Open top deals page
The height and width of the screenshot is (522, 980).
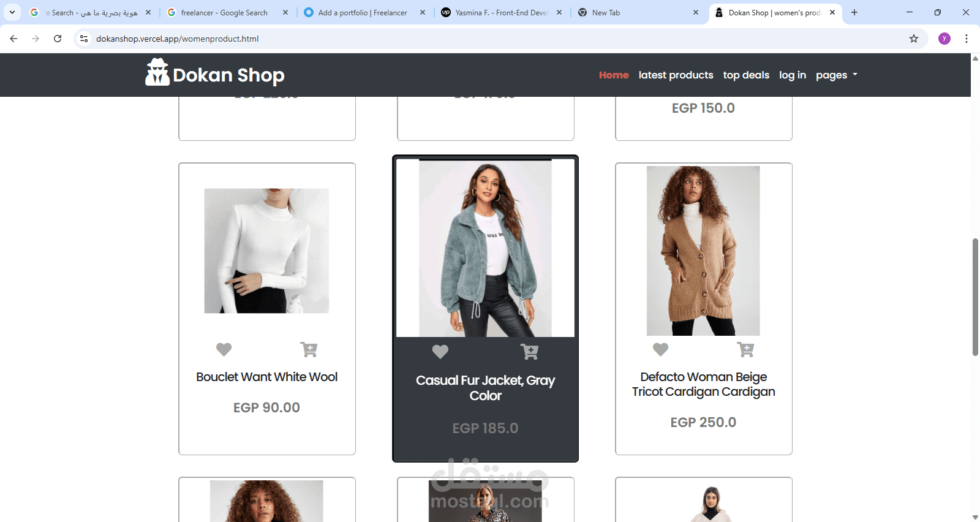[746, 75]
